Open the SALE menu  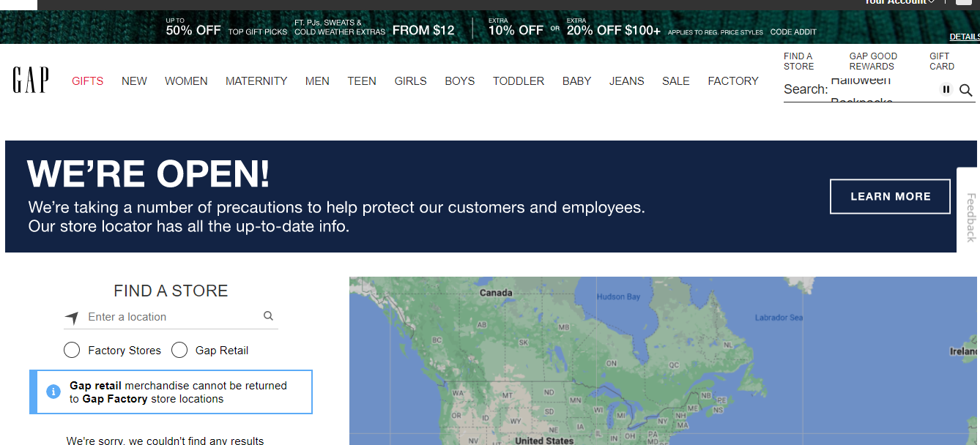point(676,81)
